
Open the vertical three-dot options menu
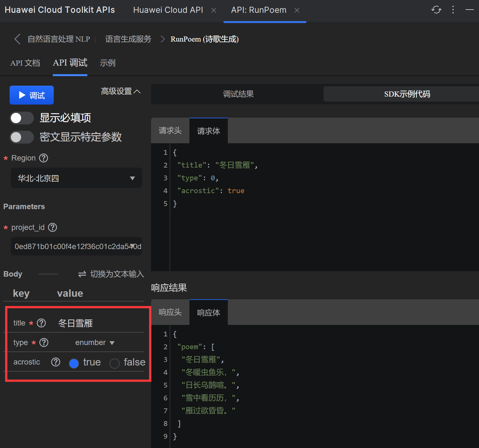(453, 10)
